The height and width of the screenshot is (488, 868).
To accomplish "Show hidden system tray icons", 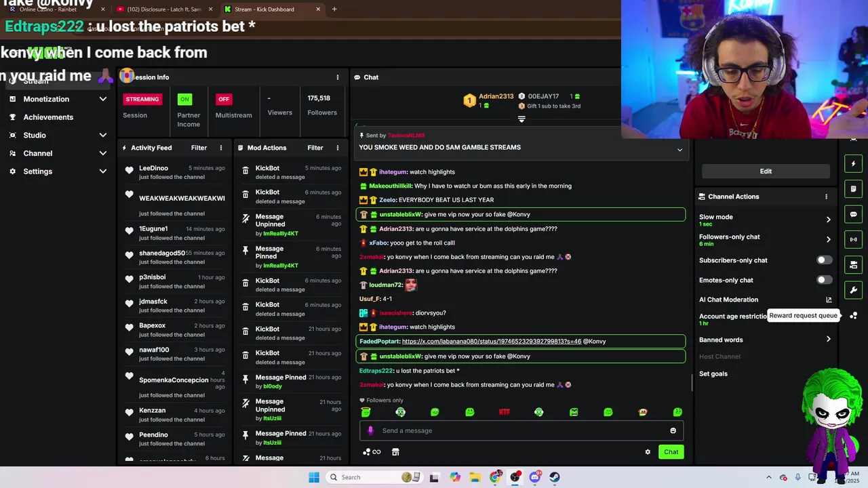I will point(770,477).
